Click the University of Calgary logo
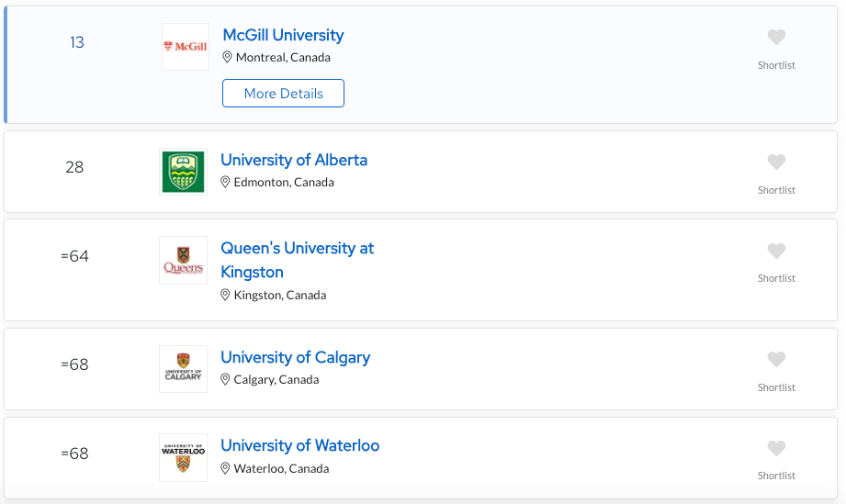Screen dimensions: 846x504 click(x=184, y=369)
